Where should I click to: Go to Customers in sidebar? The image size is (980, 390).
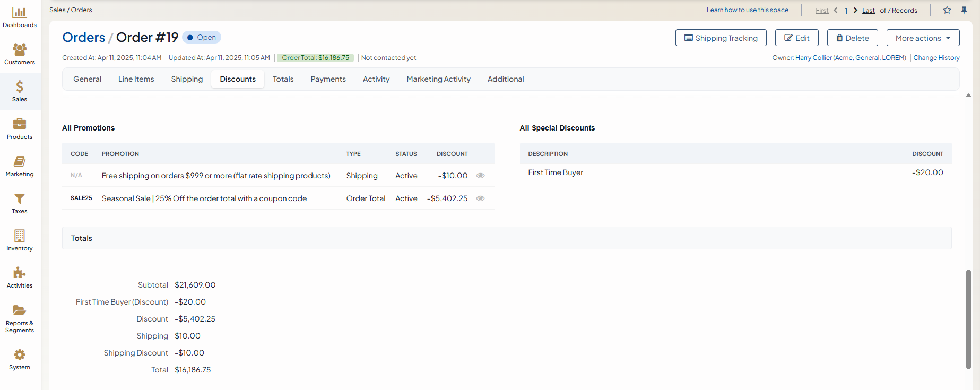[x=20, y=50]
